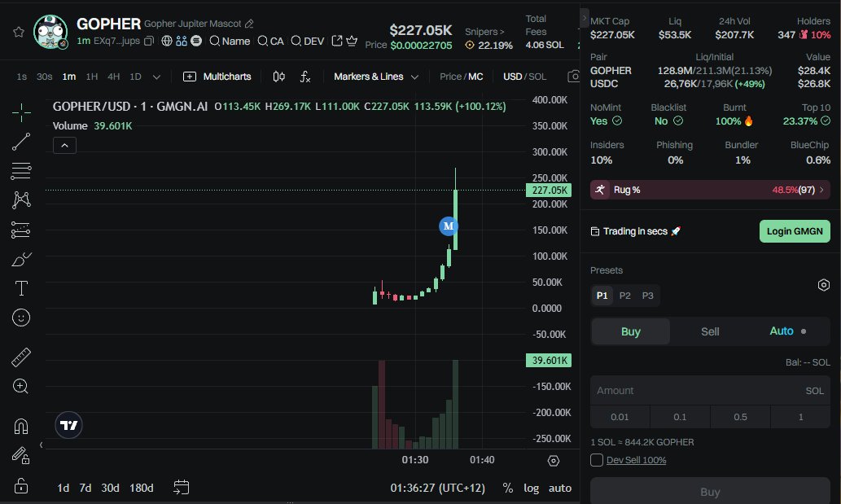Toggle the USD / SOL currency
The width and height of the screenshot is (841, 504).
tap(524, 77)
